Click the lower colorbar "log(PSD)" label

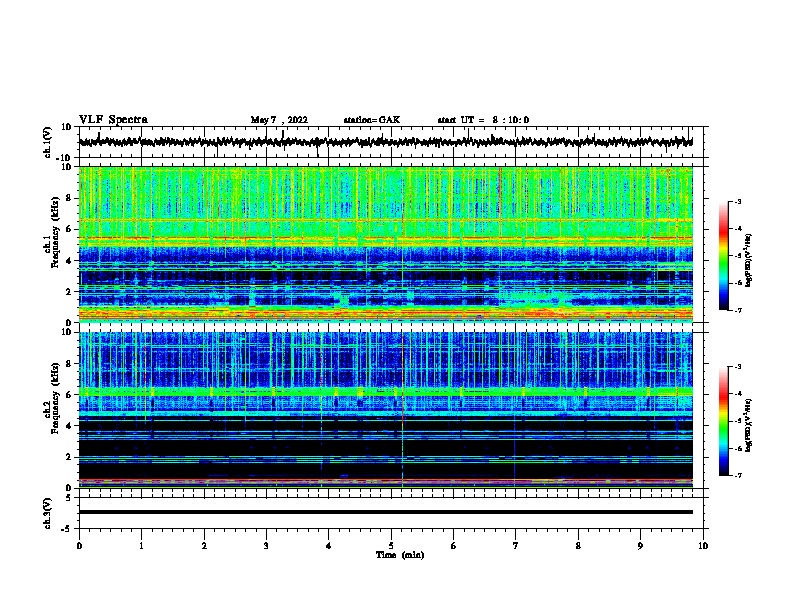(x=749, y=425)
